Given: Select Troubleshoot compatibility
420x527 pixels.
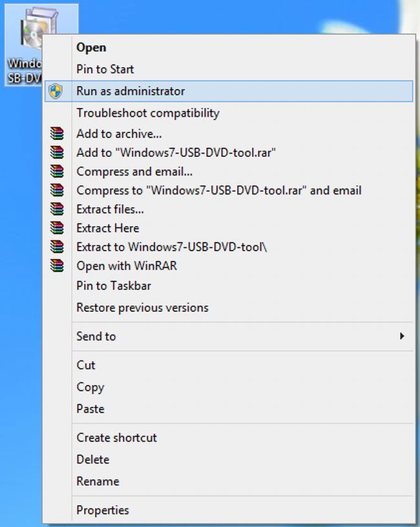Looking at the screenshot, I should pos(149,112).
